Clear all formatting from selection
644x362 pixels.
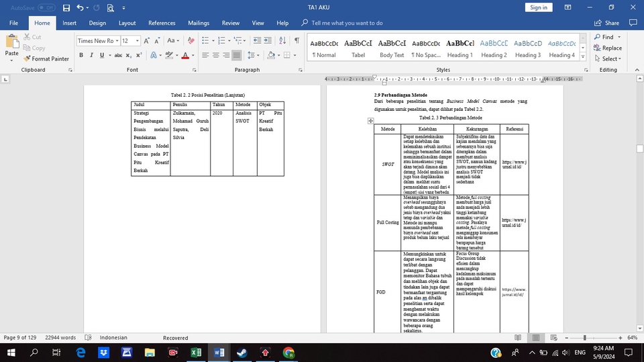(191, 41)
